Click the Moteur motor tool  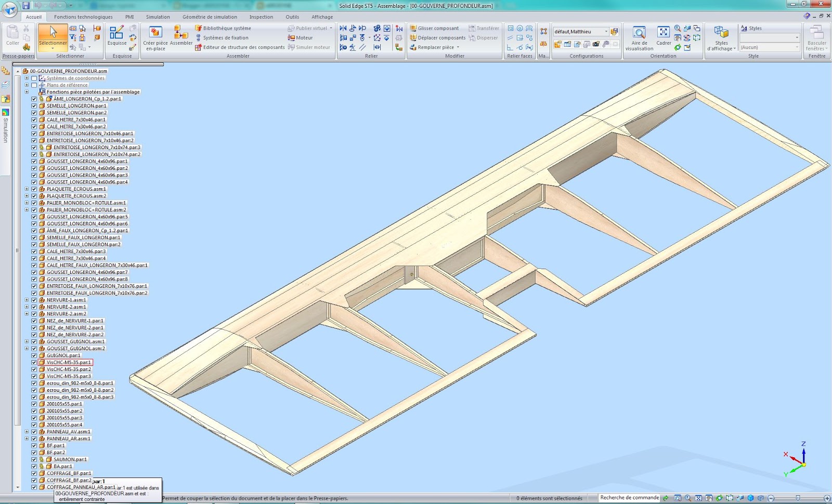pos(301,37)
